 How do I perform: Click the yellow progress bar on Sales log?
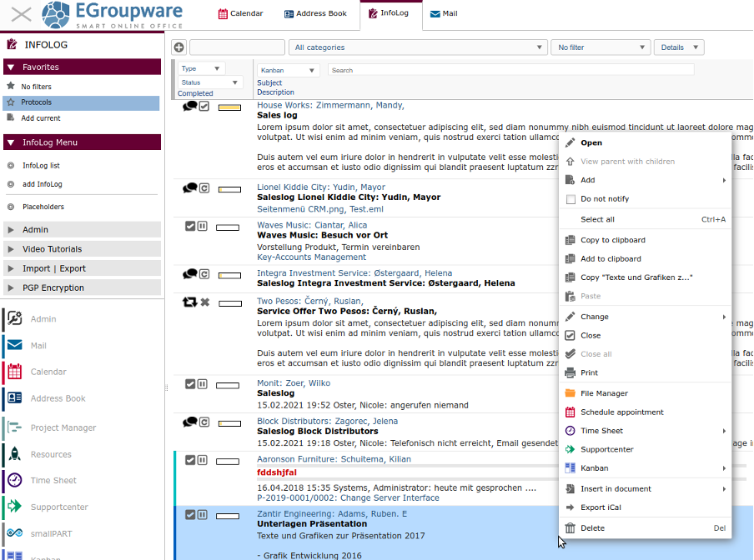click(x=229, y=107)
